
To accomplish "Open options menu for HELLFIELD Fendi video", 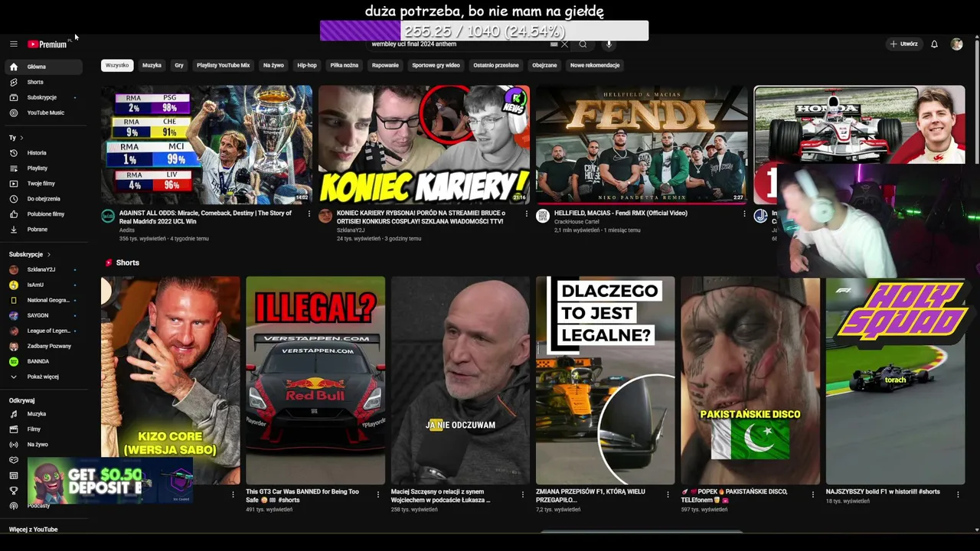I will [x=744, y=214].
